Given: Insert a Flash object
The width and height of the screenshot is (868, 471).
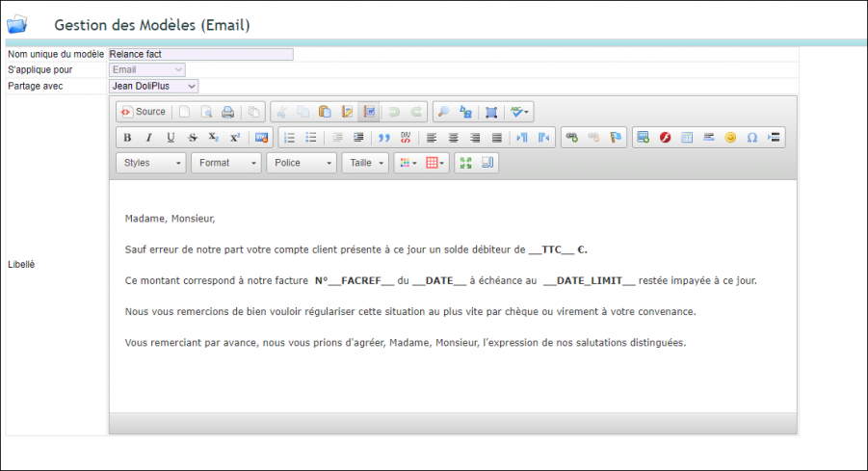Looking at the screenshot, I should [x=665, y=138].
